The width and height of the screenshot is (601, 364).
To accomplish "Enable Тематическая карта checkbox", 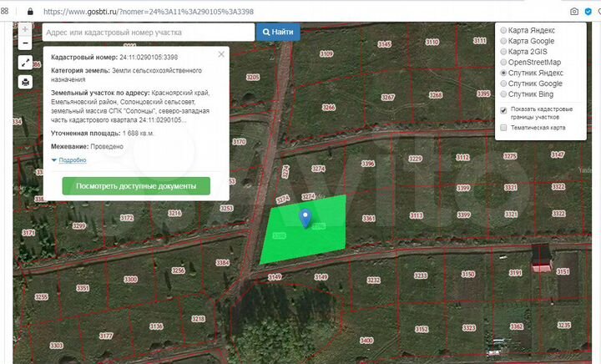I will (x=503, y=128).
